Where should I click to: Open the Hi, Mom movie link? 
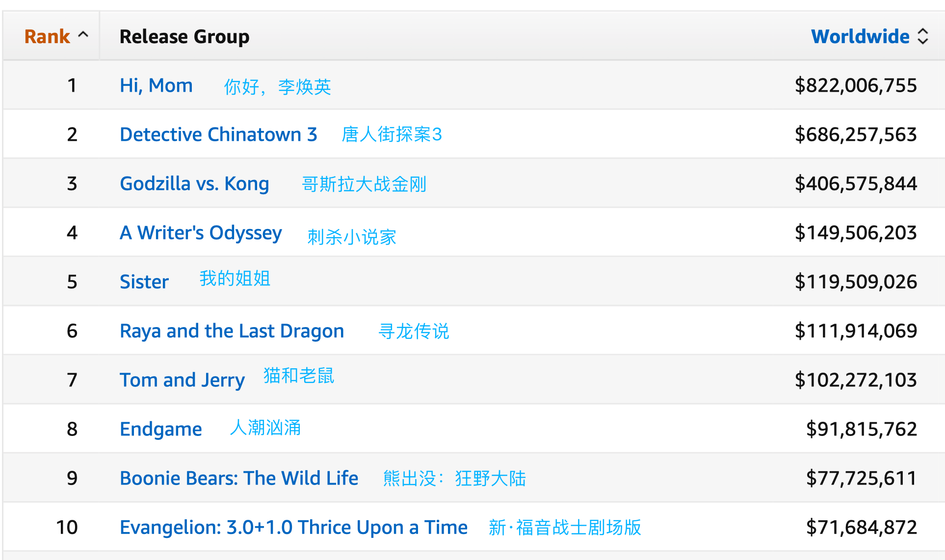point(156,86)
